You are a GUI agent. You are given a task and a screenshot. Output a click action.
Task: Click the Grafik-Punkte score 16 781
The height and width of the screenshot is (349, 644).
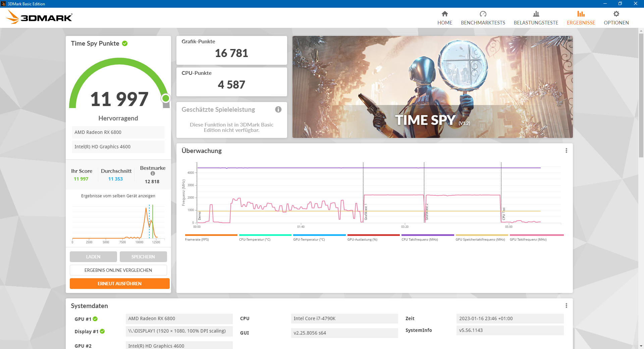231,53
